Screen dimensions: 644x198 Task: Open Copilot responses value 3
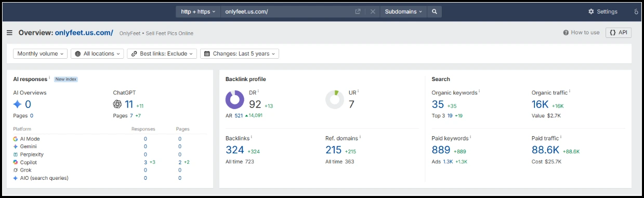click(x=146, y=163)
